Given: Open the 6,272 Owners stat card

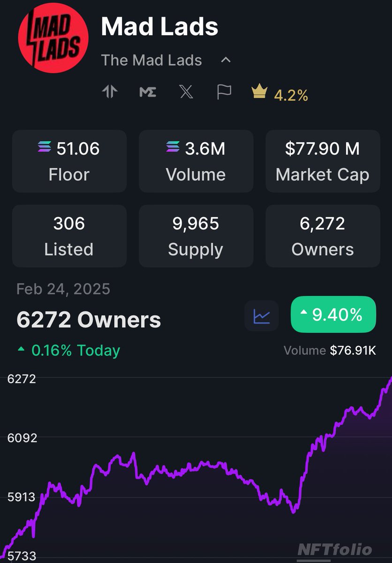Looking at the screenshot, I should coord(323,236).
